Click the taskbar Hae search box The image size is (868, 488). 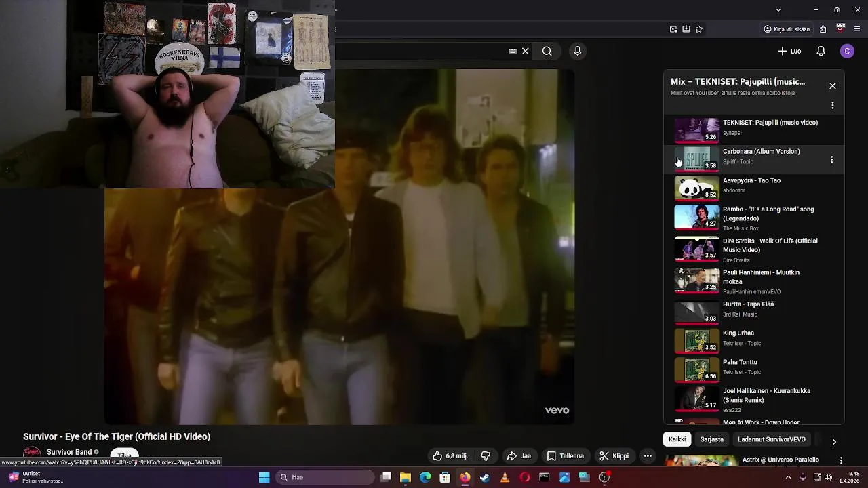pyautogui.click(x=324, y=477)
